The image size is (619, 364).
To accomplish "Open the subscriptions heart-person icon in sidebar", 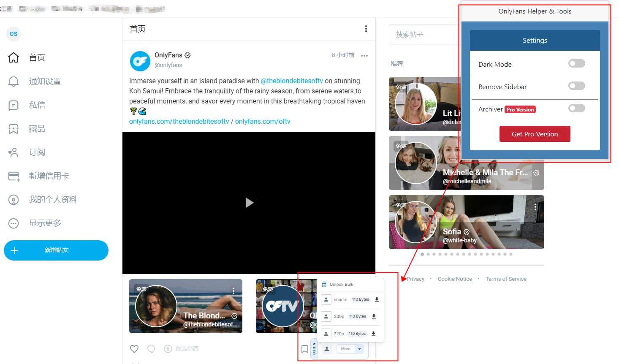I will point(14,152).
